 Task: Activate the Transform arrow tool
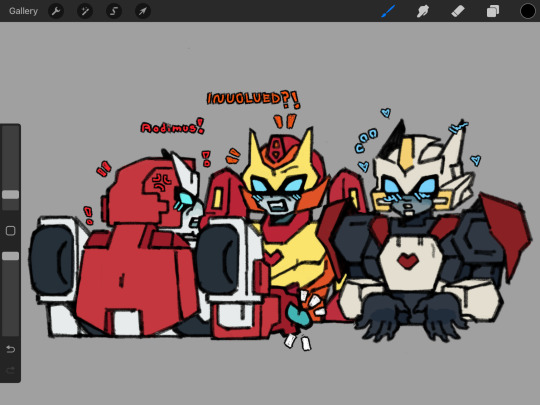click(x=143, y=11)
